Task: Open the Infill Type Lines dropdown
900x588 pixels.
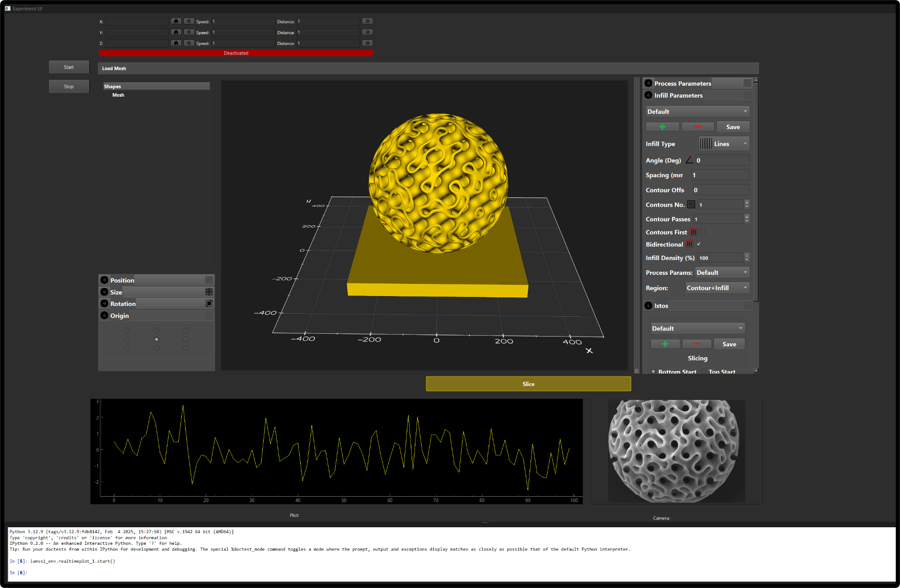Action: point(724,144)
